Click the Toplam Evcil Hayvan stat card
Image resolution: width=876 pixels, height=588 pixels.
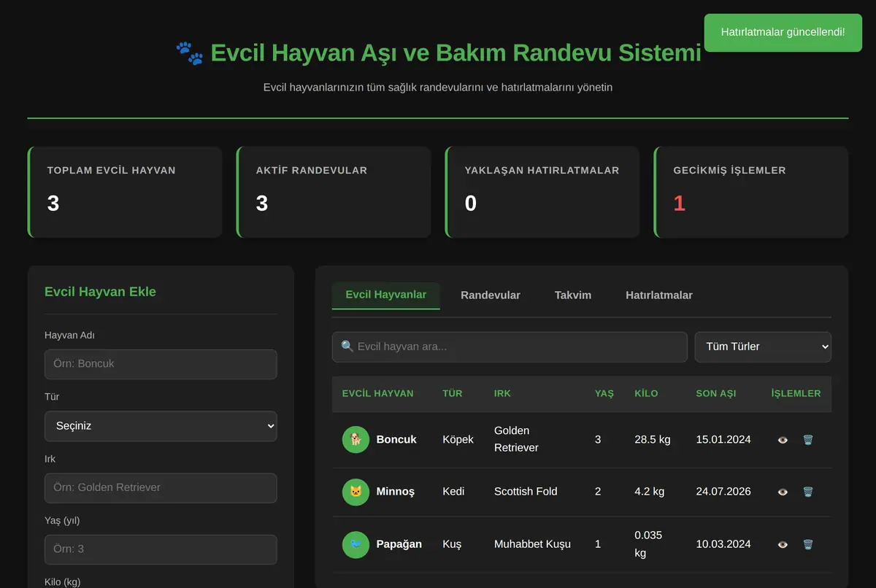click(x=125, y=192)
